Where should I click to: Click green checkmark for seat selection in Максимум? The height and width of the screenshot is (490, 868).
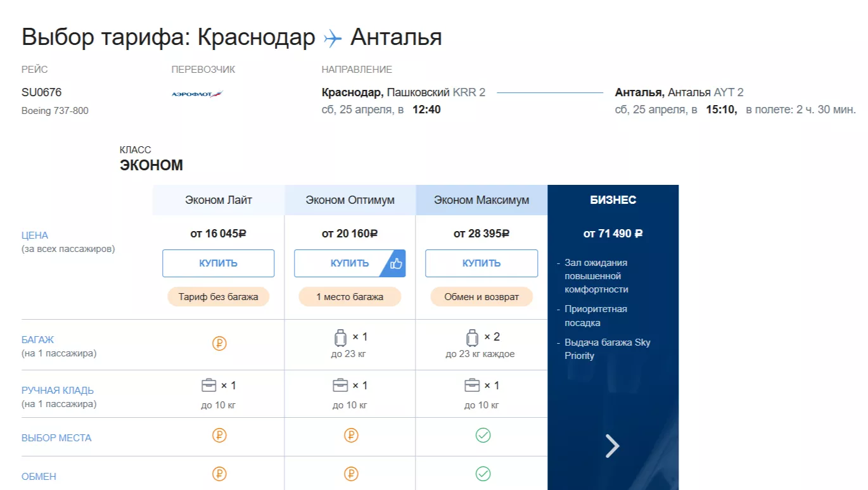pos(483,436)
